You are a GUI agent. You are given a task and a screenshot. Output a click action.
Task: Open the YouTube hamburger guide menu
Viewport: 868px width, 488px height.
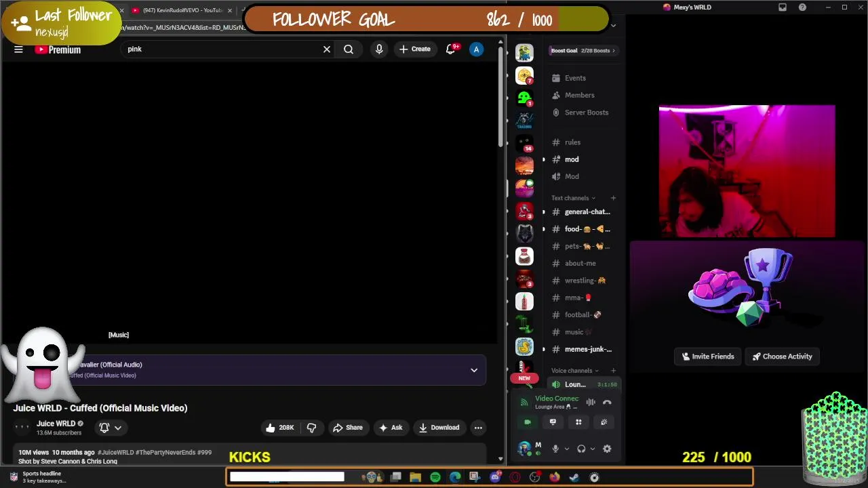[x=18, y=49]
